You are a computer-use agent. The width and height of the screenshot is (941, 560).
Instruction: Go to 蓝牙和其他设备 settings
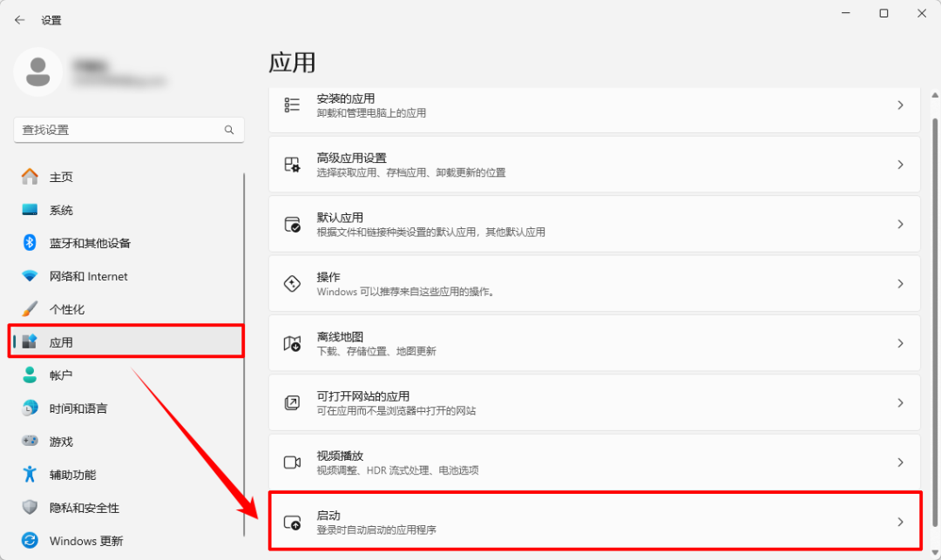(x=127, y=242)
